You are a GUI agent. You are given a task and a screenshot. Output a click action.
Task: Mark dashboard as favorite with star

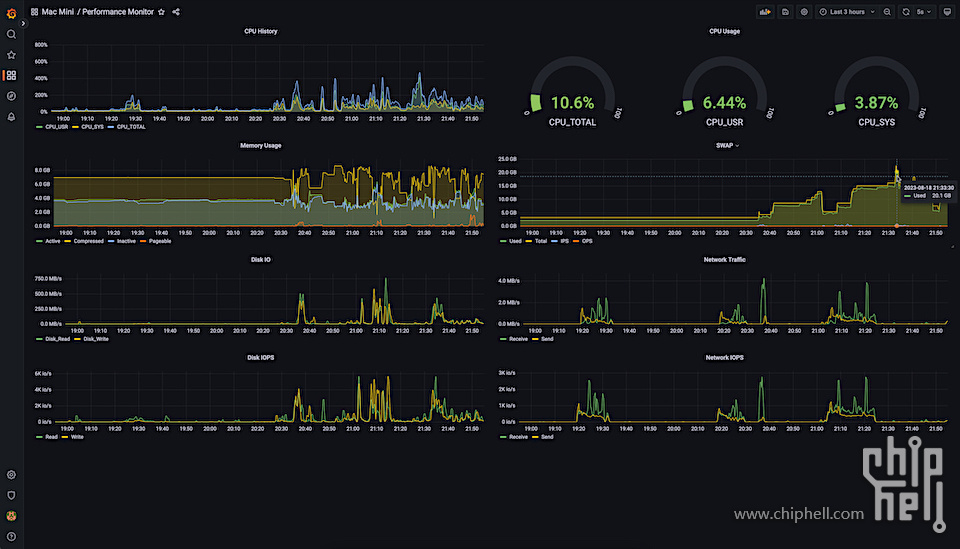[x=162, y=12]
